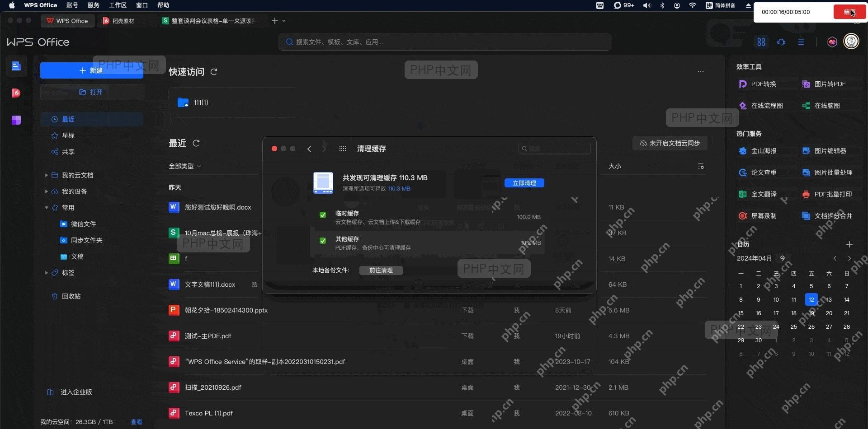Uncheck the 其他缓存 checkbox
This screenshot has height=429, width=868.
pos(323,241)
